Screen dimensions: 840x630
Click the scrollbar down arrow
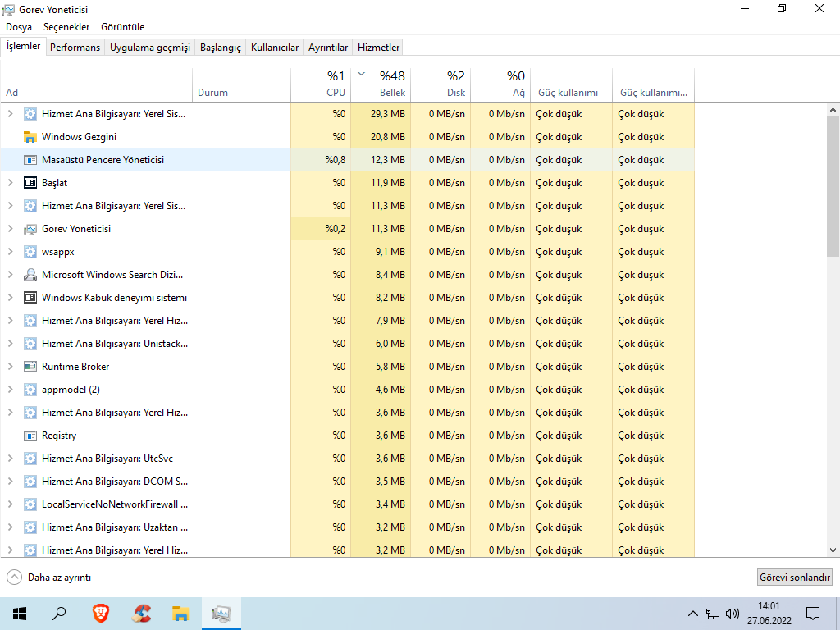833,550
